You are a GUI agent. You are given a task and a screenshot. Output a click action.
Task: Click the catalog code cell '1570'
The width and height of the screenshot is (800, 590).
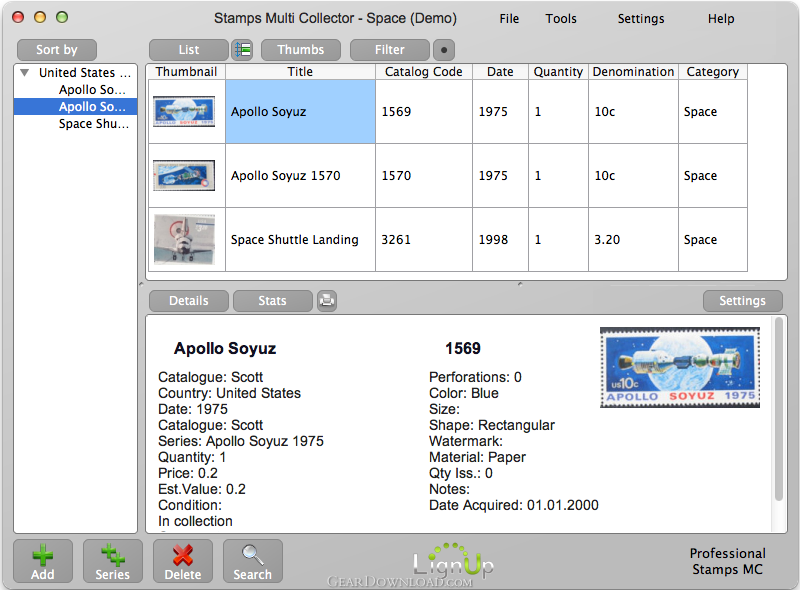point(423,176)
